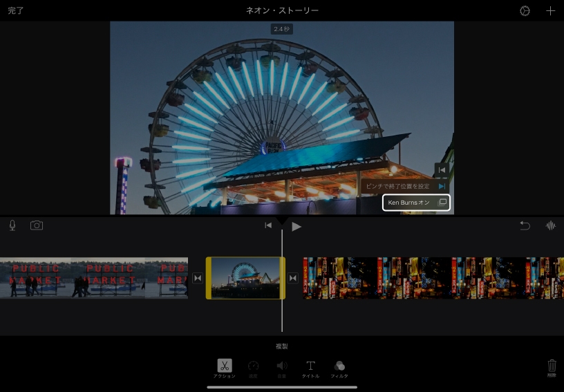Open the フィルタ filter options
This screenshot has height=392, width=564.
pyautogui.click(x=339, y=367)
